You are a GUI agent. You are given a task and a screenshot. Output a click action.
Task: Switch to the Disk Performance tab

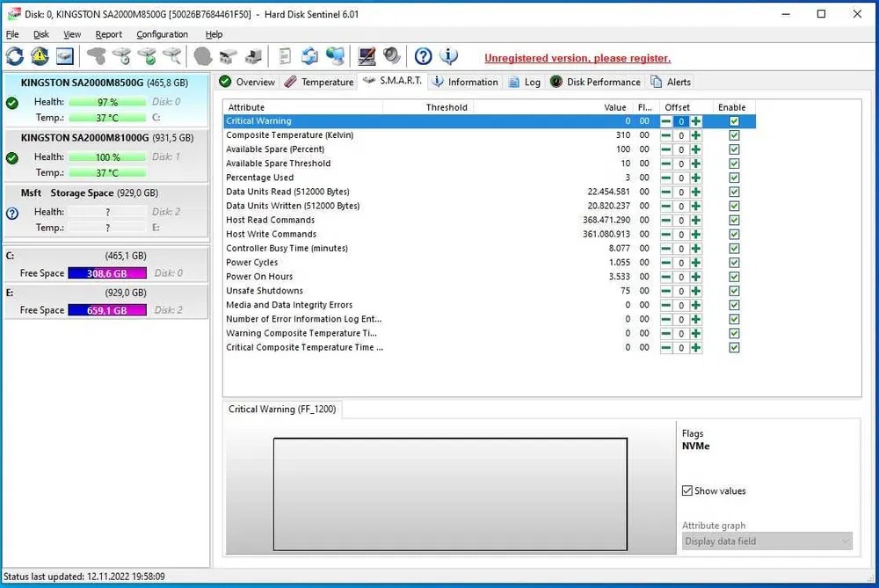[595, 82]
